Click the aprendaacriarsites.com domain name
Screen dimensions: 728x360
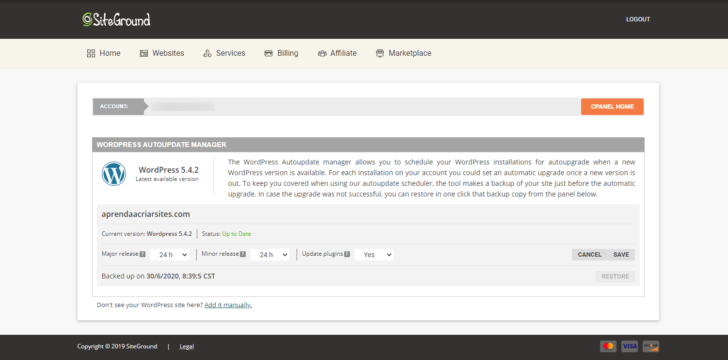pos(146,214)
